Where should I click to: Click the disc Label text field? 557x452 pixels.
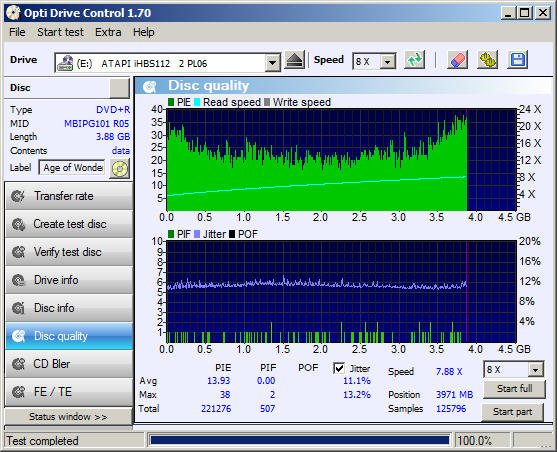pyautogui.click(x=72, y=167)
